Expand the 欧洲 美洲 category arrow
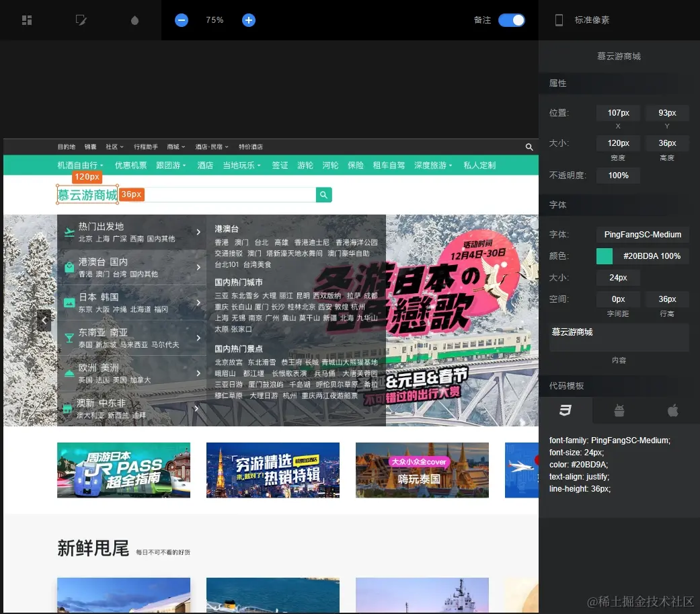This screenshot has height=614, width=700. click(x=198, y=373)
